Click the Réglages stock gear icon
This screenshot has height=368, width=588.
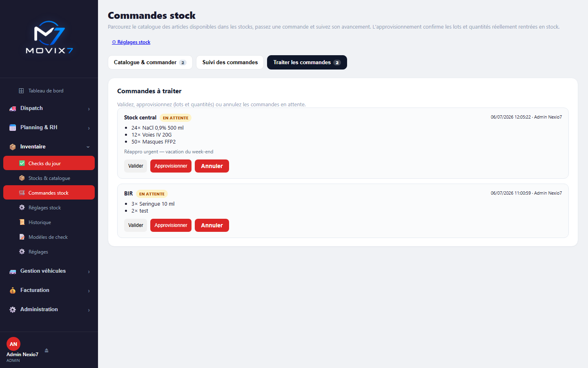[22, 207]
